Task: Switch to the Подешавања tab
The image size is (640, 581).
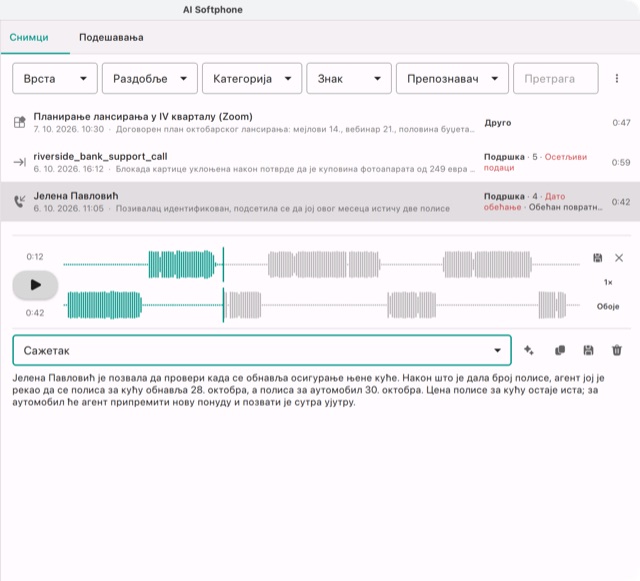Action: pos(111,38)
